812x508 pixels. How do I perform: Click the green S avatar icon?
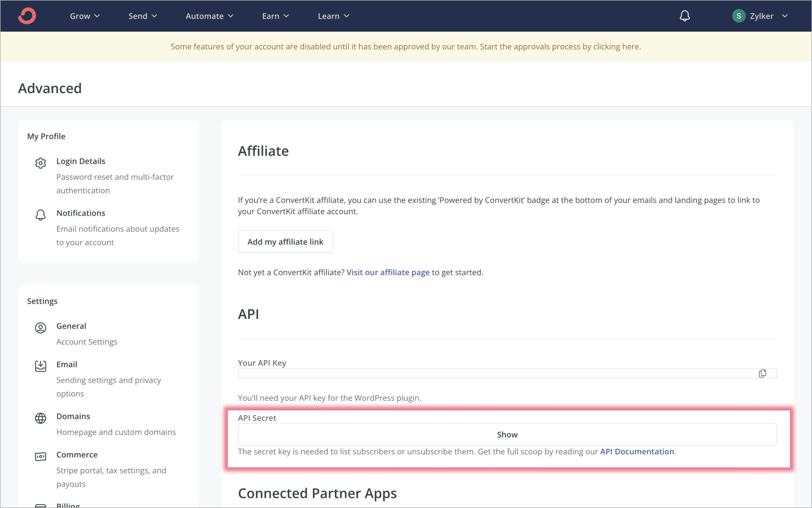pos(739,16)
